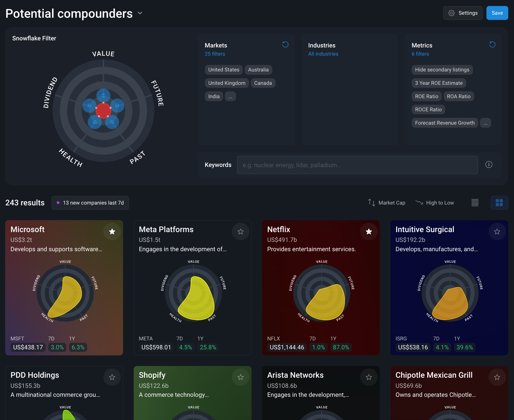Expand more markets with ellipsis chip

(230, 97)
